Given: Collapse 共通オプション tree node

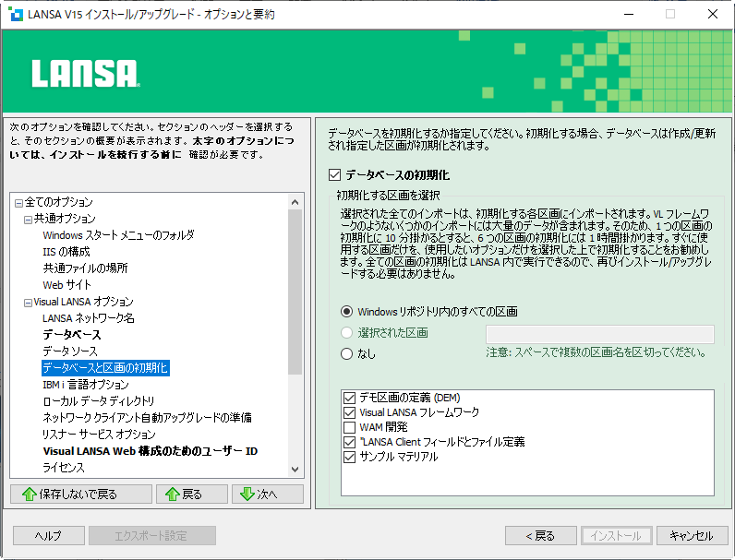Looking at the screenshot, I should click(28, 220).
